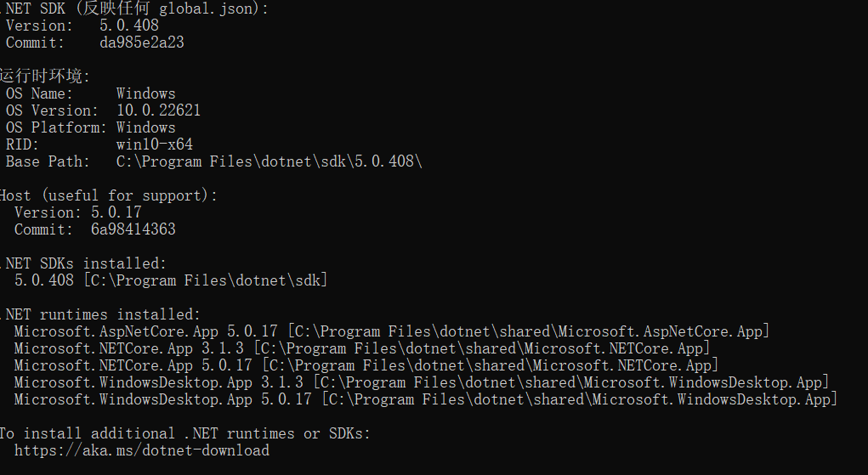Viewport: 868px width, 475px height.
Task: Click the Host version 5.0.17 value
Action: click(116, 212)
